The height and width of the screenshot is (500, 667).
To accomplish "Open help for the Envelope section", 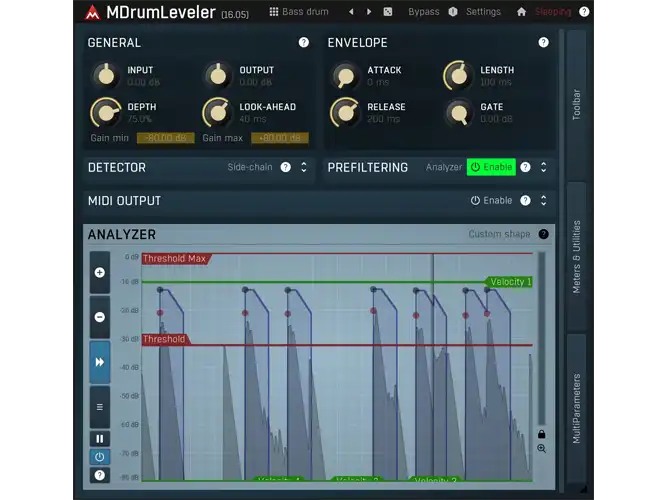I will (543, 42).
